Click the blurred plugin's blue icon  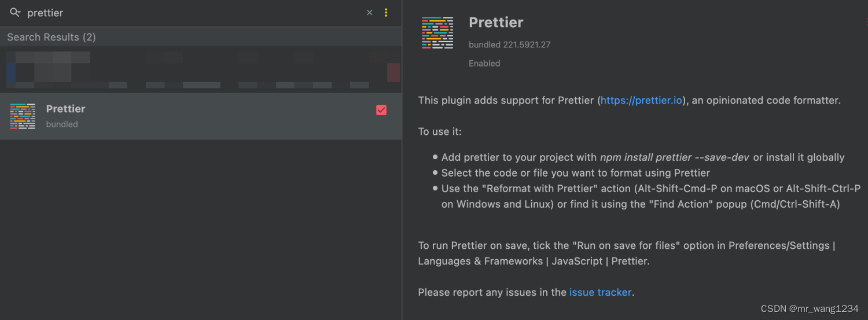[10, 73]
